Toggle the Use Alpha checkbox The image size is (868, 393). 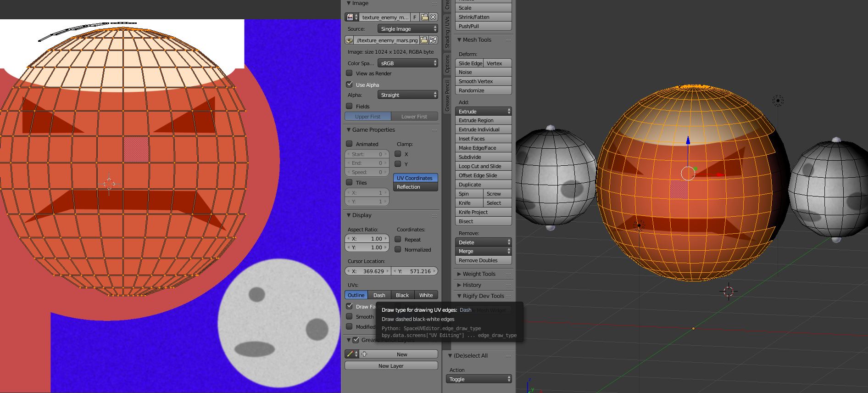click(x=349, y=84)
